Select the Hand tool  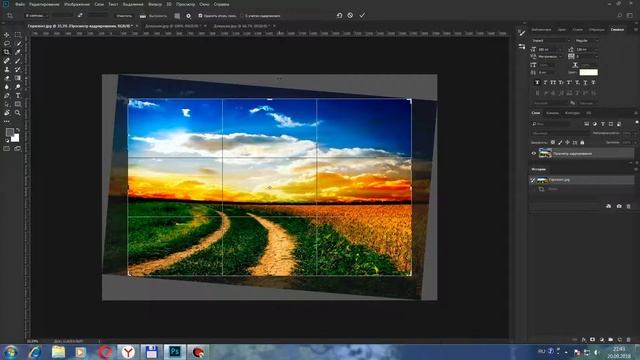point(7,113)
